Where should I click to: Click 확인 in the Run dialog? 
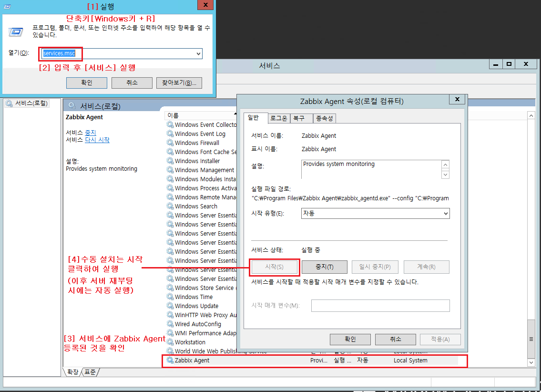(87, 83)
